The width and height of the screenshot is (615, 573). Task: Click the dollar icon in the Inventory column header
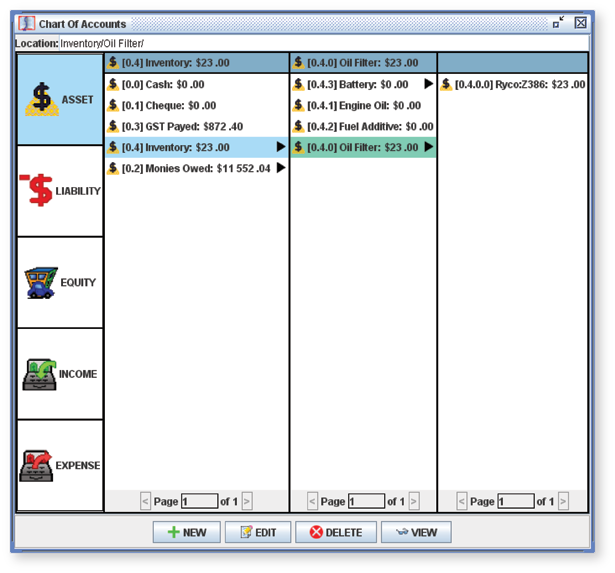(113, 62)
